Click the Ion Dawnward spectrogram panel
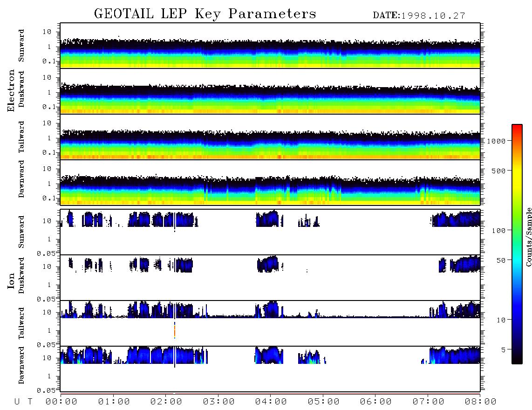This screenshot has width=532, height=410. [x=270, y=369]
